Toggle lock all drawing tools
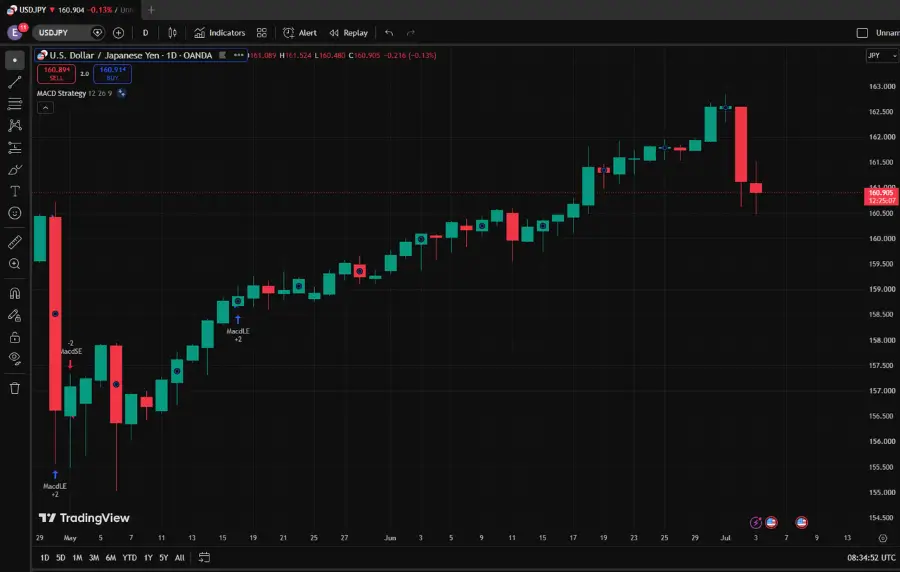900x572 pixels. coord(15,337)
